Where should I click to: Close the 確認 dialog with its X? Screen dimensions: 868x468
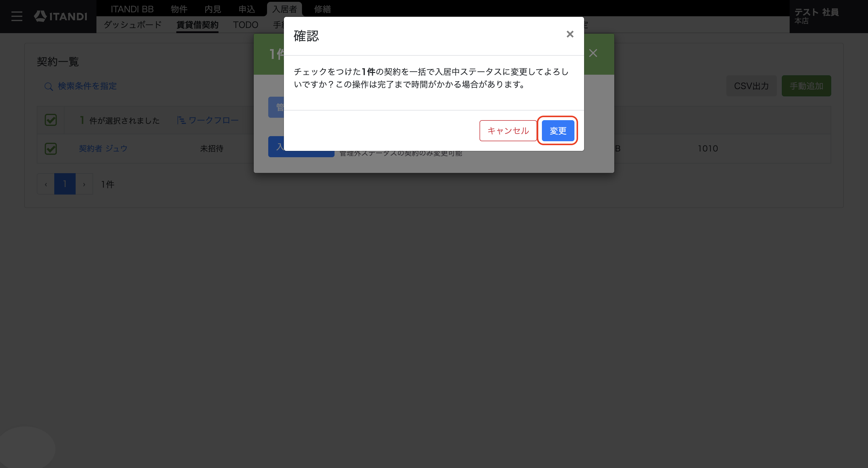(x=570, y=34)
